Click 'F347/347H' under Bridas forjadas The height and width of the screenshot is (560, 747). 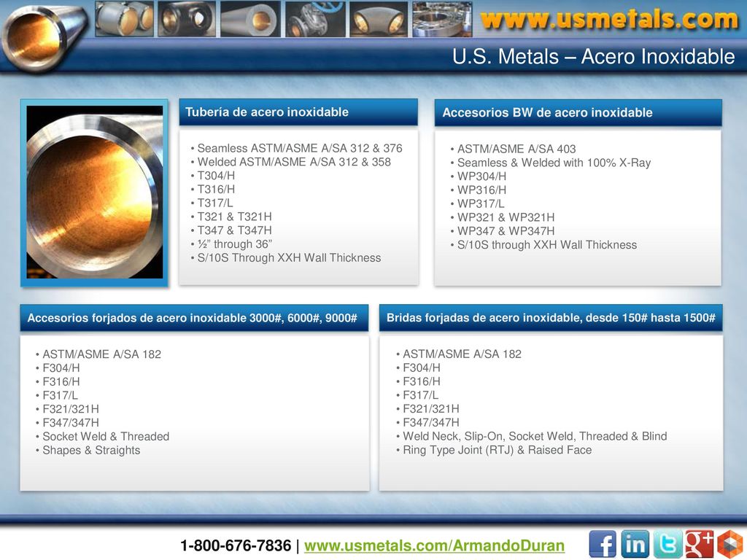[x=431, y=422]
